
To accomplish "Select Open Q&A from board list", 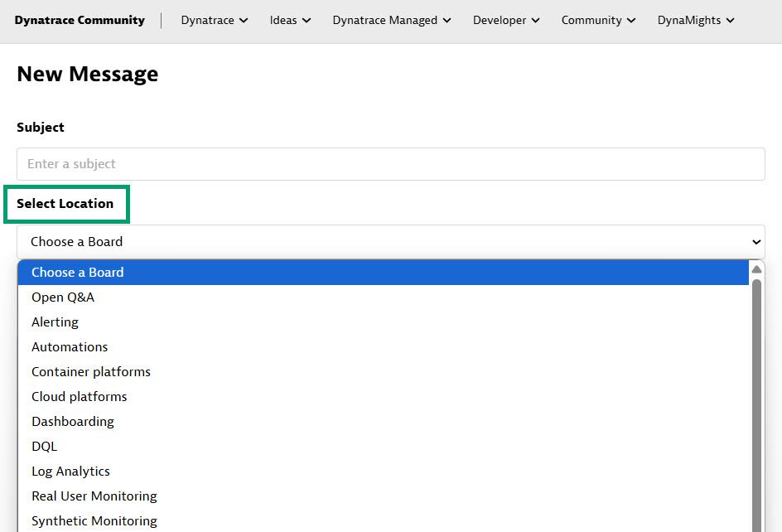I will click(63, 297).
